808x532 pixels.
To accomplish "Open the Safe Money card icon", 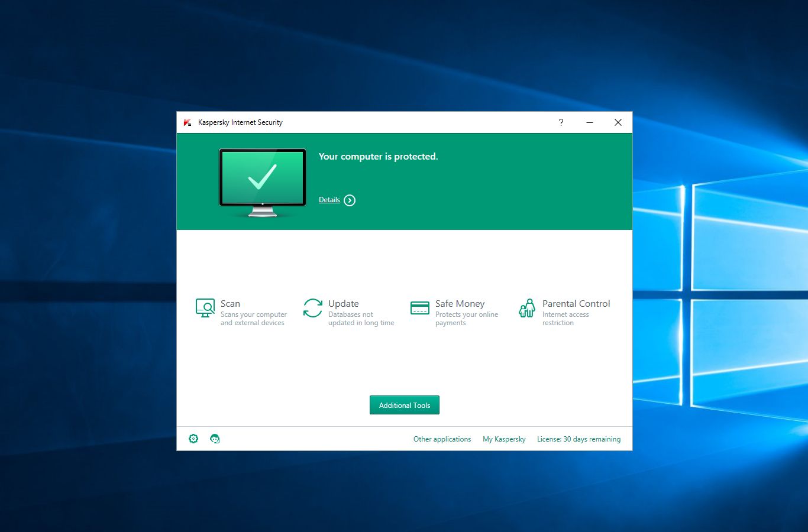I will (x=420, y=307).
